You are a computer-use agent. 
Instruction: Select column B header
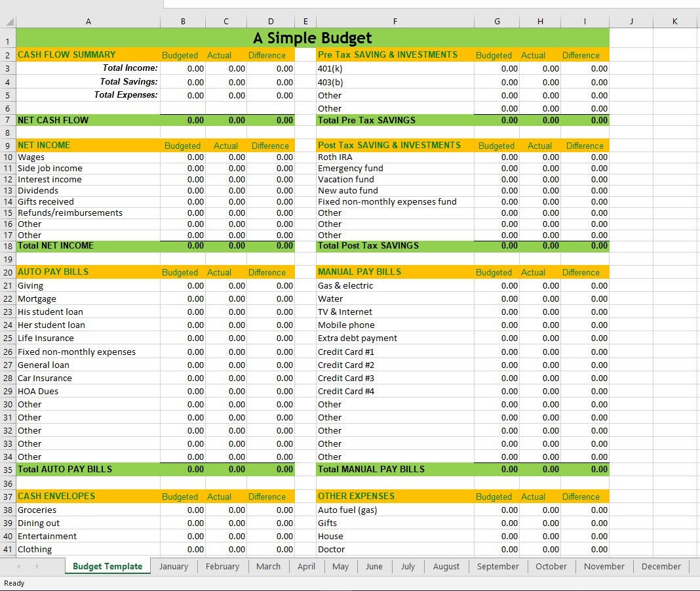[x=183, y=22]
